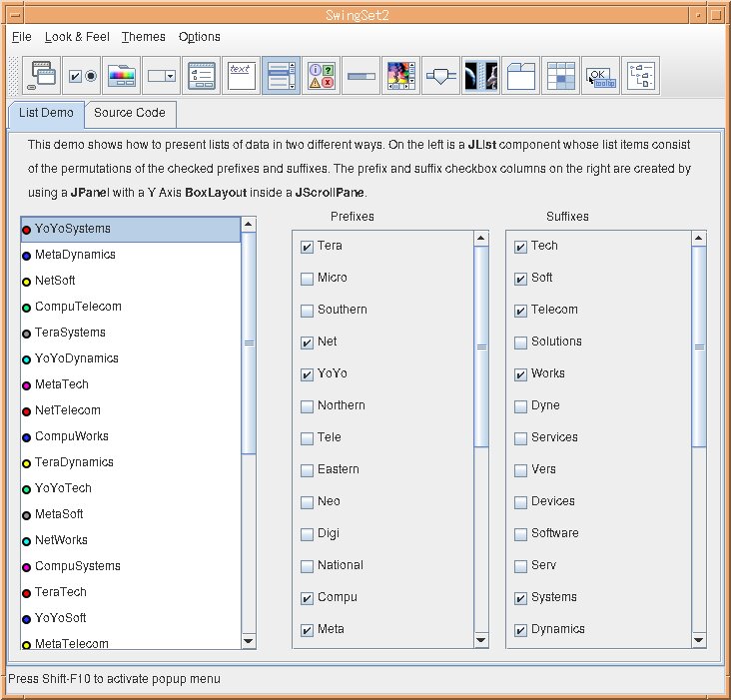This screenshot has width=731, height=700.
Task: Open the TabbedPane demo icon
Action: (521, 75)
